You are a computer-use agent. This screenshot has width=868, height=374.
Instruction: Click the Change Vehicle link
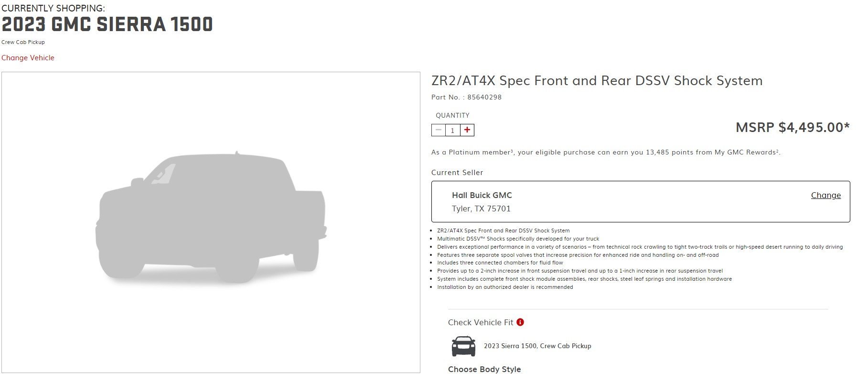28,58
